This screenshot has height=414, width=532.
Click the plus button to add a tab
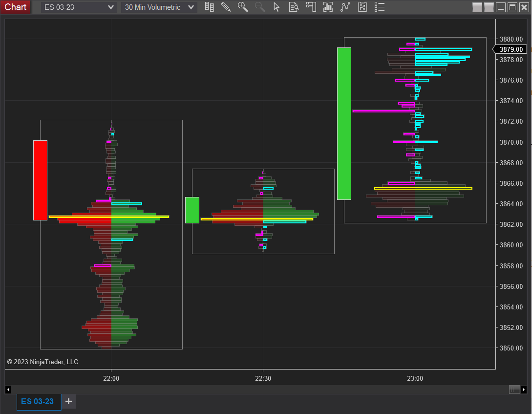[68, 401]
